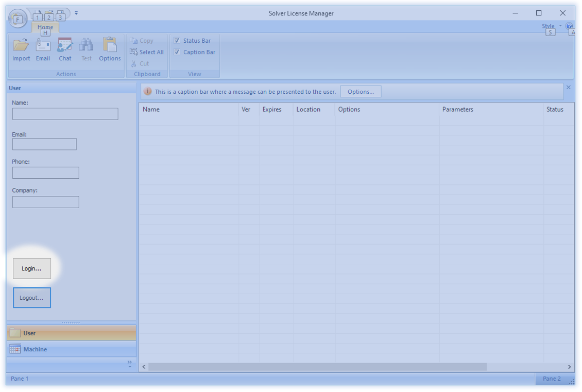Minimize the Solver License Manager window
This screenshot has height=392, width=582.
point(515,13)
